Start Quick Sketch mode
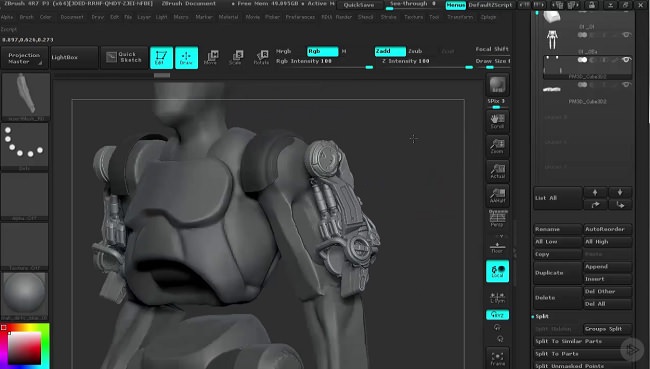650x369 pixels. 124,57
